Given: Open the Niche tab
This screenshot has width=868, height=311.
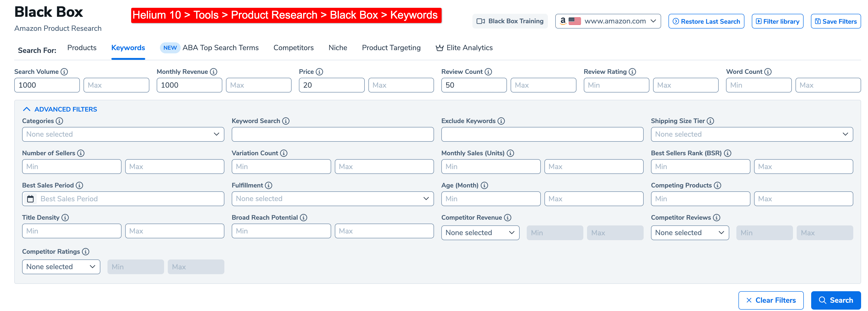Looking at the screenshot, I should (x=338, y=48).
